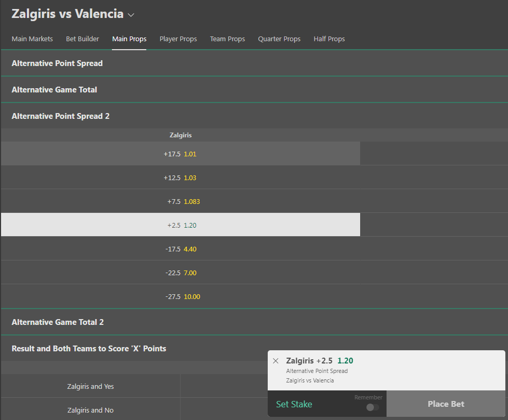Switch to the Half Props tab
Viewport: 508px width, 420px height.
click(x=329, y=39)
